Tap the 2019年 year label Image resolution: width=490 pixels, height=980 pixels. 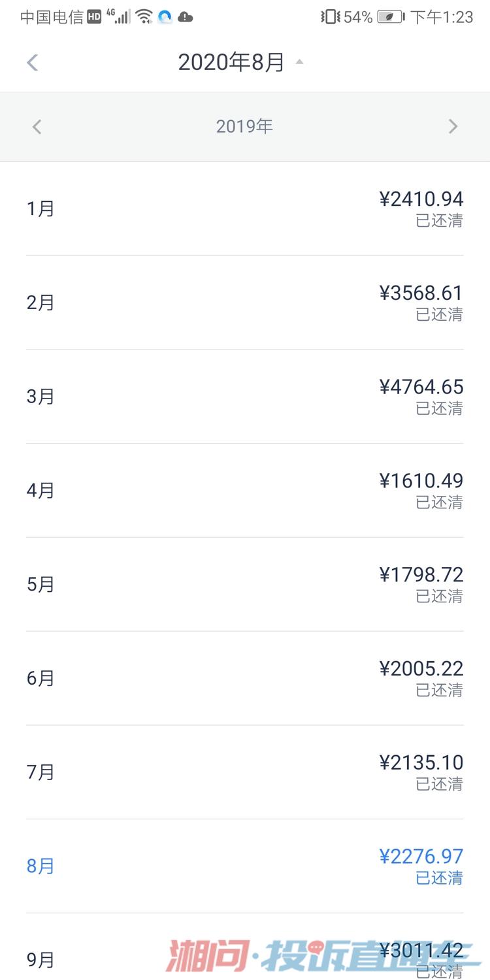point(244,127)
